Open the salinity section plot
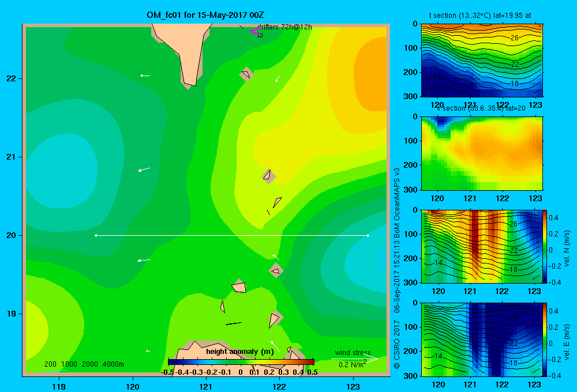 (x=482, y=153)
